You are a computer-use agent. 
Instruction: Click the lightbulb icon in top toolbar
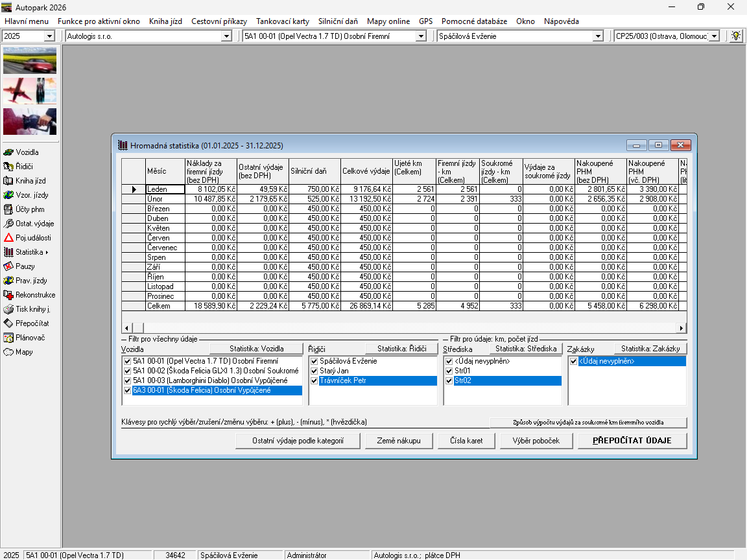pyautogui.click(x=735, y=36)
